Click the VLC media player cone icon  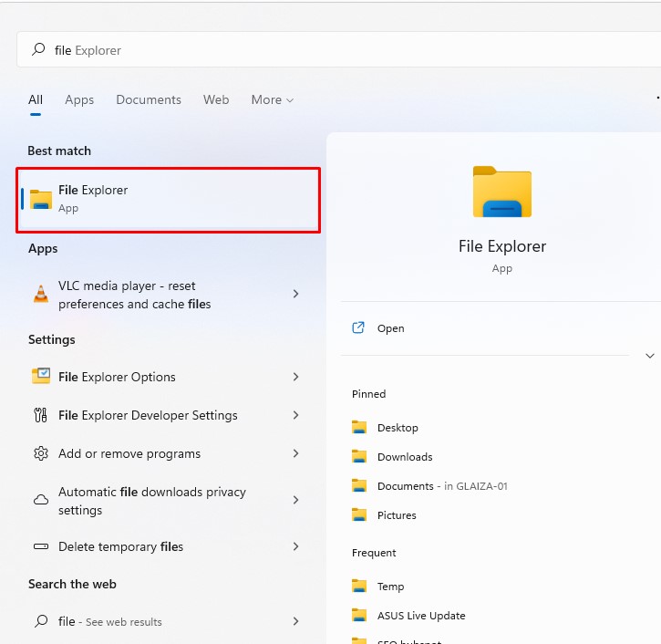[x=41, y=294]
